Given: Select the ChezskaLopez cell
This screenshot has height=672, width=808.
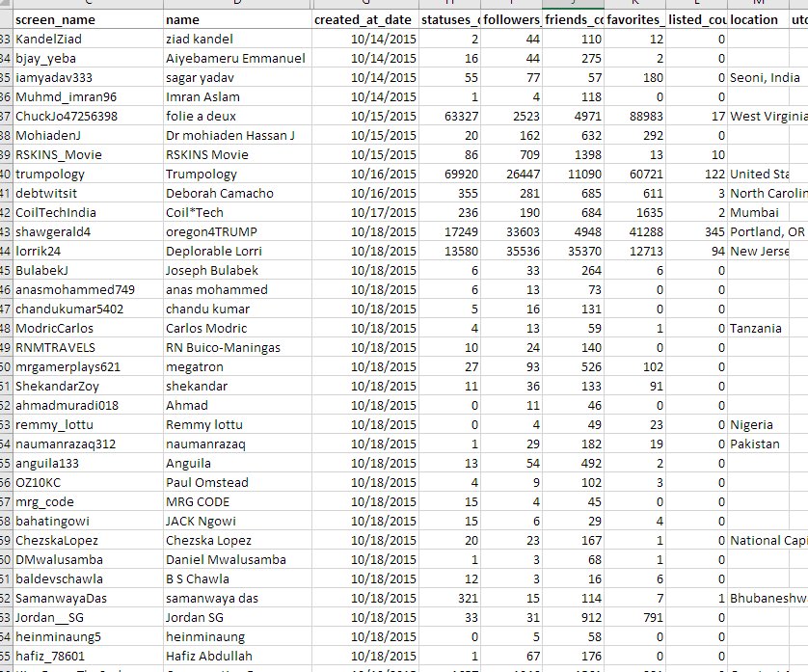Looking at the screenshot, I should click(88, 541).
